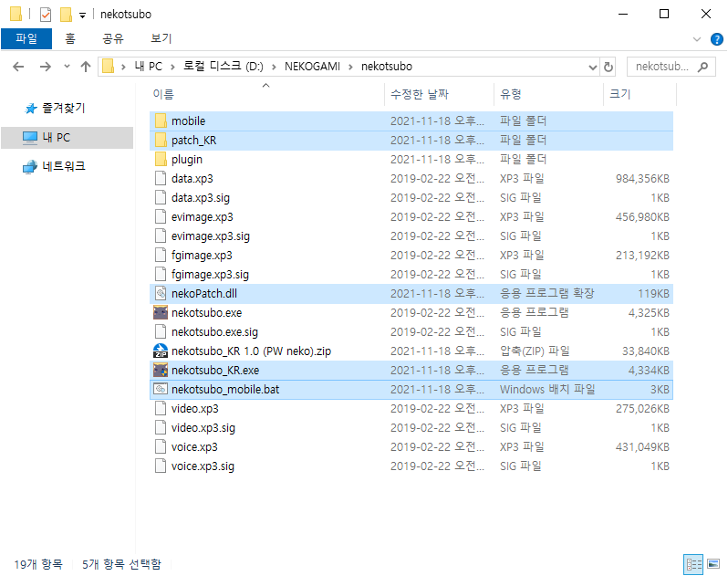Click the 33,840KB size value

646,351
